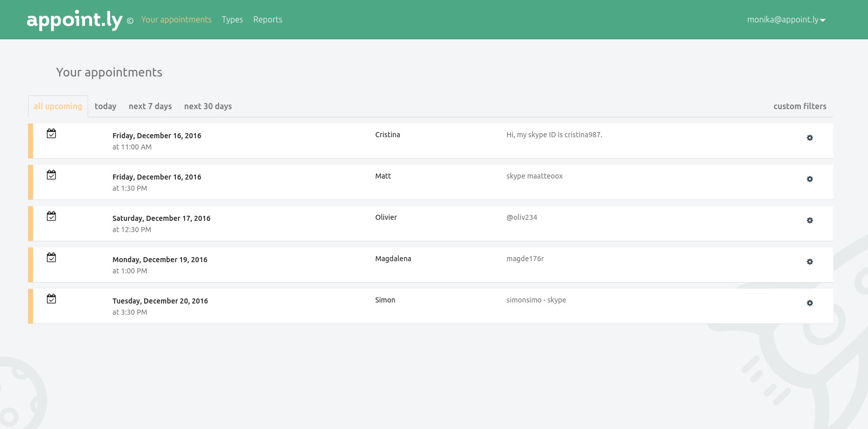Go to Reports in the top navigation

268,20
